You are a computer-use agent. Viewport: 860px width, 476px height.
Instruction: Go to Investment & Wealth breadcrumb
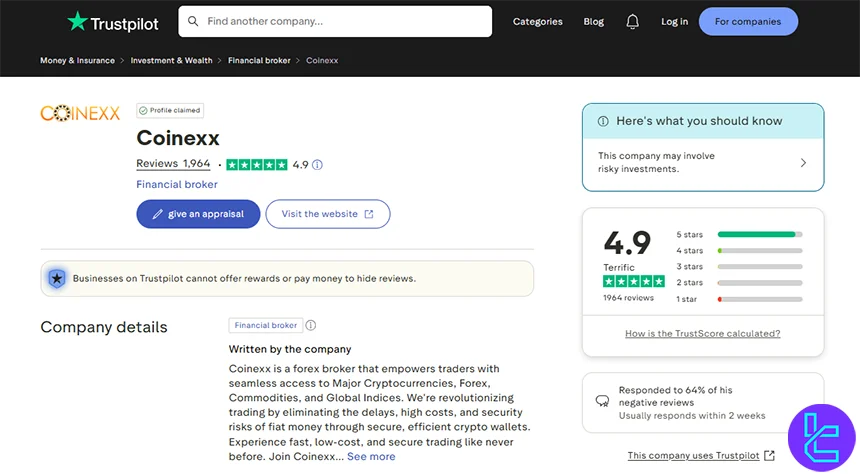pos(171,60)
